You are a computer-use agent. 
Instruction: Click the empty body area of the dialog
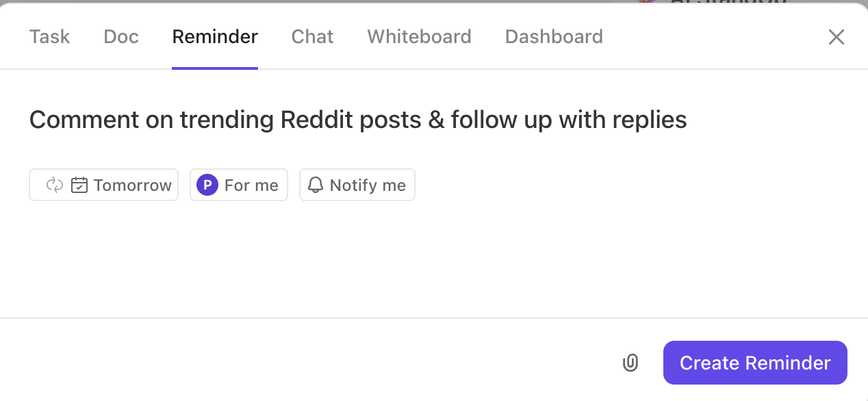(434, 260)
